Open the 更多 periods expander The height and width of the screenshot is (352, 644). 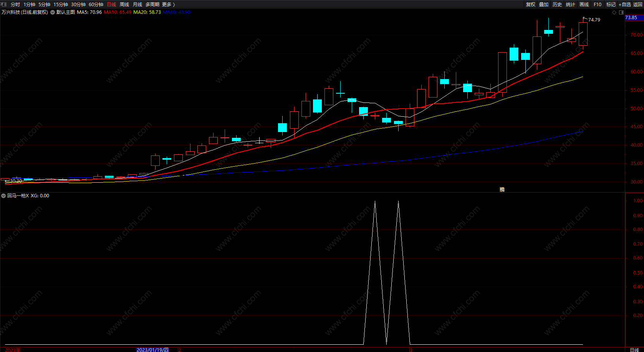(x=168, y=5)
